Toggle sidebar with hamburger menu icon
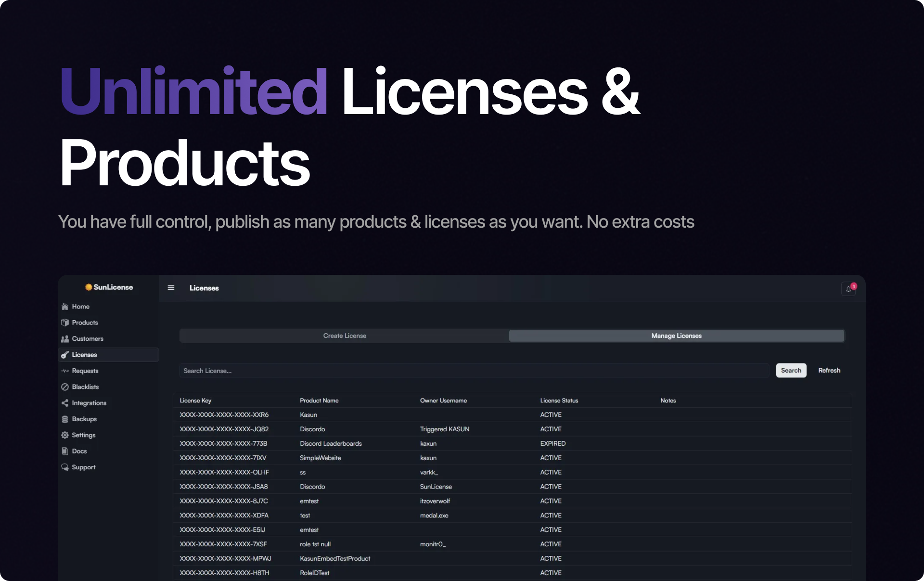 (x=171, y=288)
